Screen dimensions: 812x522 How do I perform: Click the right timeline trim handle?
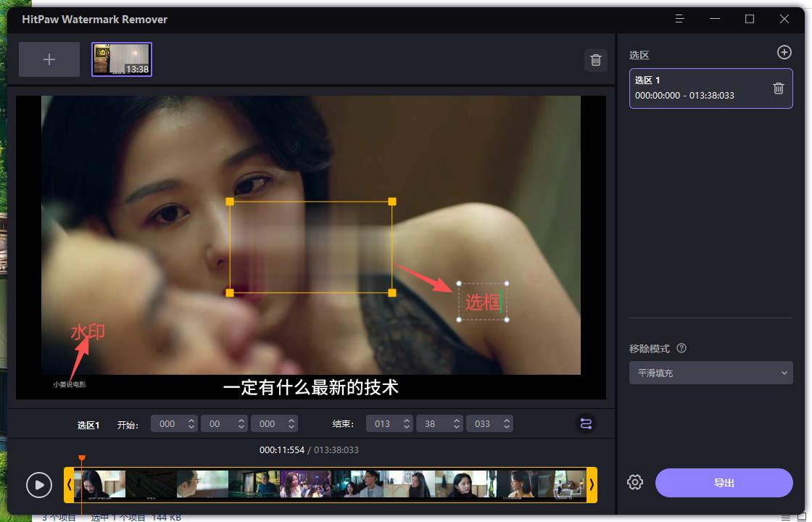tap(592, 485)
